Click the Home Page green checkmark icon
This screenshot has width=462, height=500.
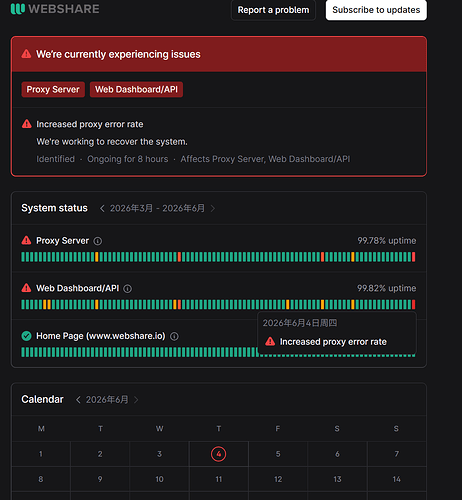[26, 336]
